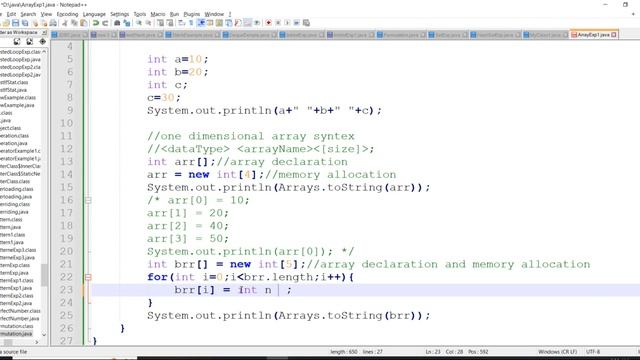640x360 pixels.
Task: Click the Playback macro icon
Action: pos(287,23)
